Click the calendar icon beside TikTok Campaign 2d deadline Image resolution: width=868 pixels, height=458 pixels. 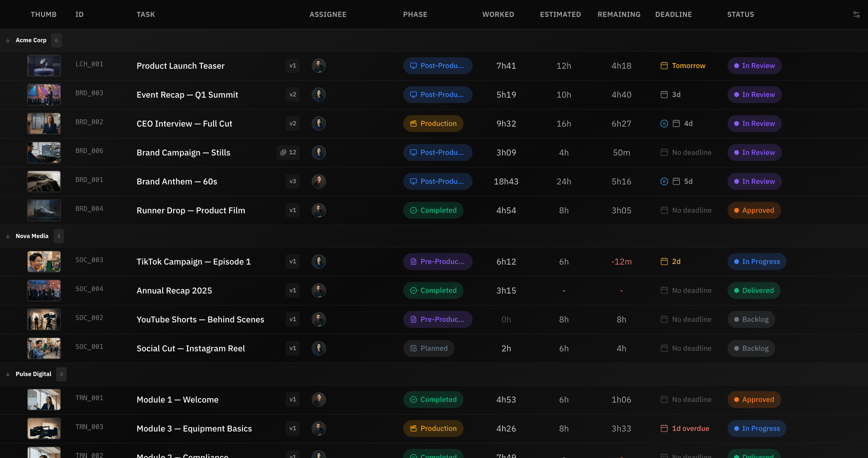click(x=664, y=262)
